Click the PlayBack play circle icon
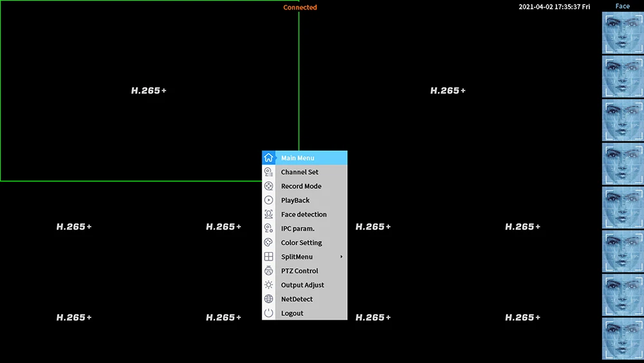 269,201
